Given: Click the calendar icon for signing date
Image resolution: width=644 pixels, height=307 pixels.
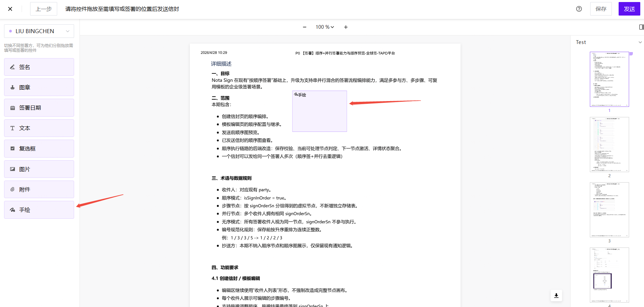Looking at the screenshot, I should coord(13,108).
